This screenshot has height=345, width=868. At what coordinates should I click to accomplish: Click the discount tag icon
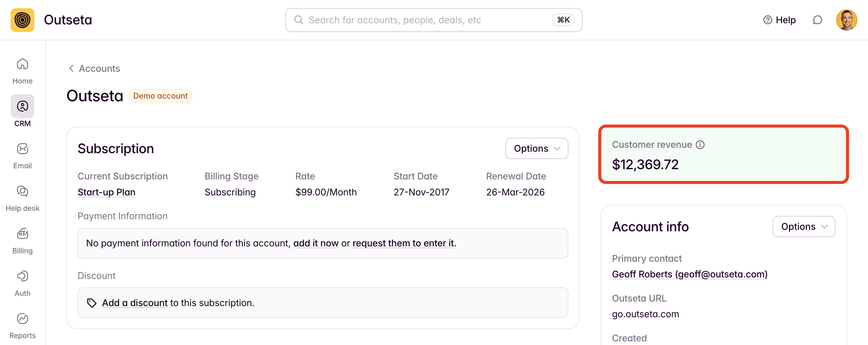tap(92, 303)
